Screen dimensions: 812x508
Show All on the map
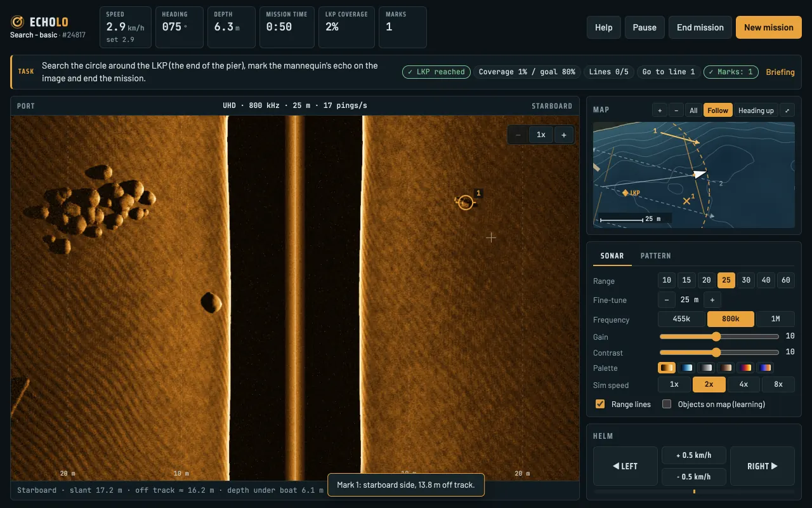(693, 110)
